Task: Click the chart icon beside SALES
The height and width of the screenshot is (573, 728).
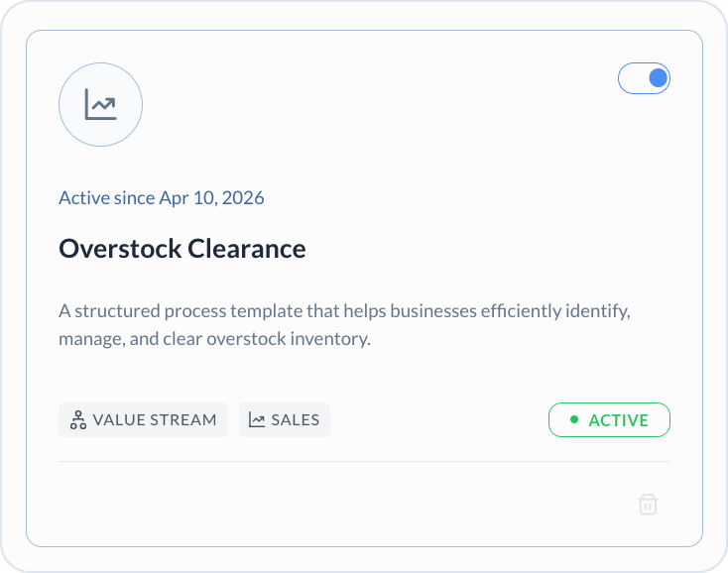Action: click(x=257, y=420)
